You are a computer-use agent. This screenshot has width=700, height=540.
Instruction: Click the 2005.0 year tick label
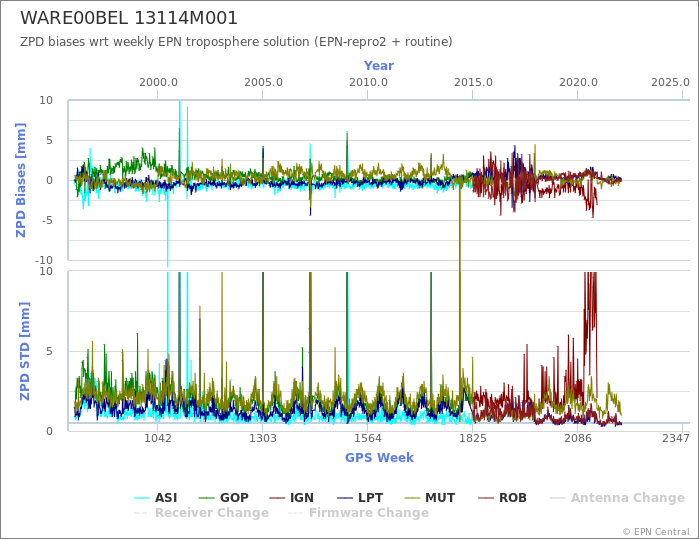coord(263,83)
